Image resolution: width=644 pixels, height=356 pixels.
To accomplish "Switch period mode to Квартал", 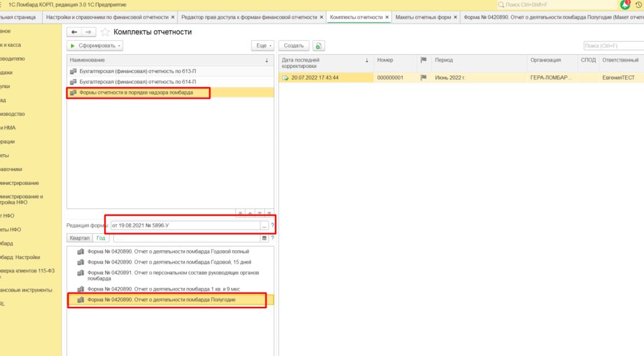I will (80, 238).
